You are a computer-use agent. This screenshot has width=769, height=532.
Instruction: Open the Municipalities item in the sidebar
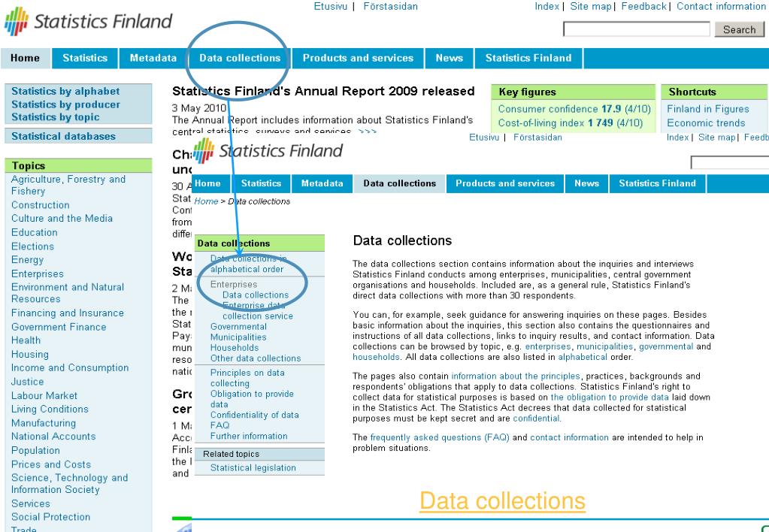tap(238, 337)
